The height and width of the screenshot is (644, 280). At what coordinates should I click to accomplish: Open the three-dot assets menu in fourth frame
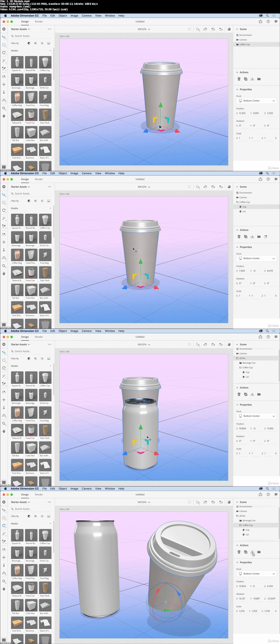[49, 502]
